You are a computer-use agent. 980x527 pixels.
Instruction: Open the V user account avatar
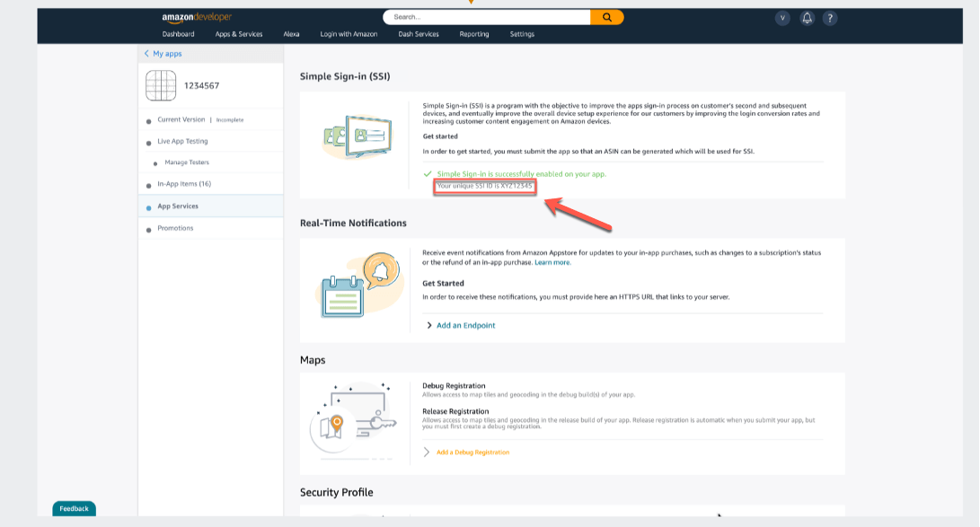pos(782,18)
